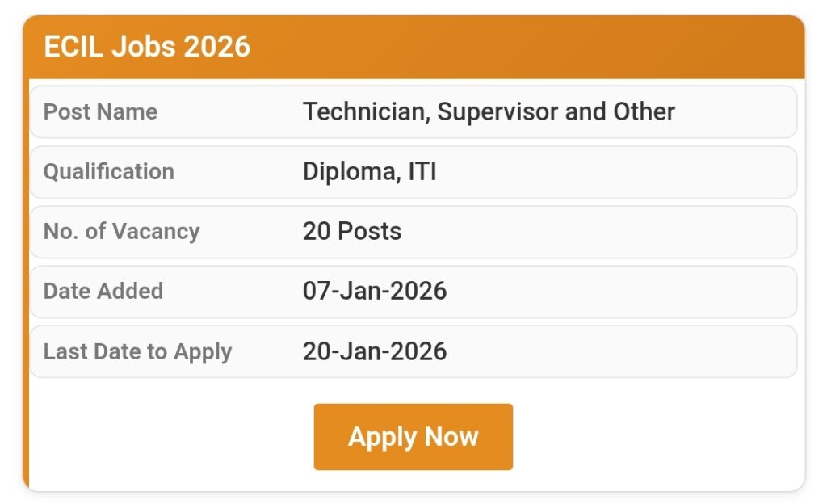Click the word ECIL in the header

tap(73, 47)
